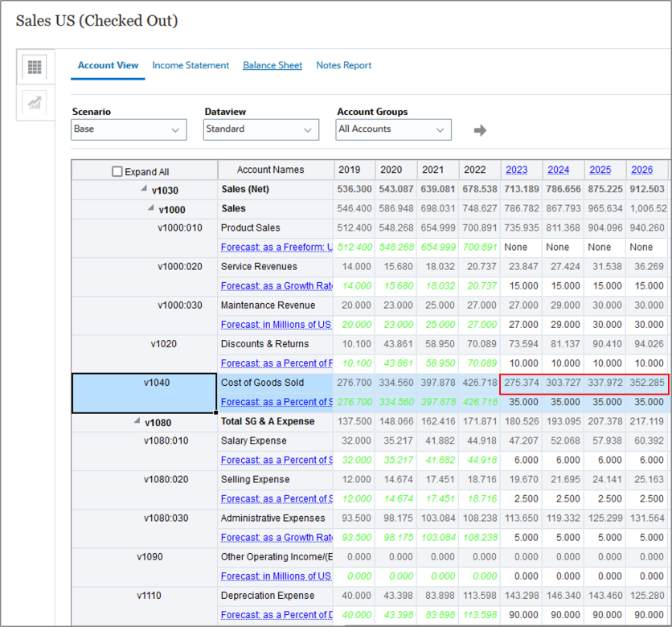Image resolution: width=672 pixels, height=627 pixels.
Task: Click the grid view icon in sidebar
Action: coord(35,68)
